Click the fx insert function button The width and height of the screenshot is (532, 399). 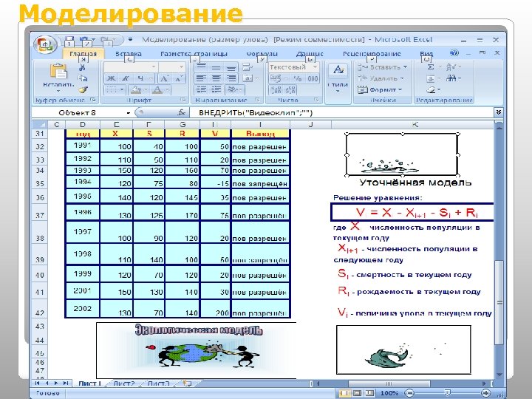click(x=182, y=112)
